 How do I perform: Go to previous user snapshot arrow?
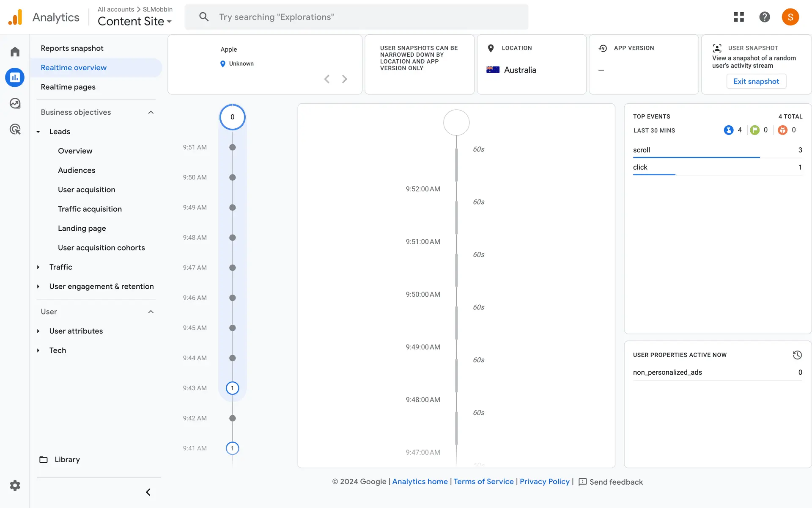click(327, 79)
